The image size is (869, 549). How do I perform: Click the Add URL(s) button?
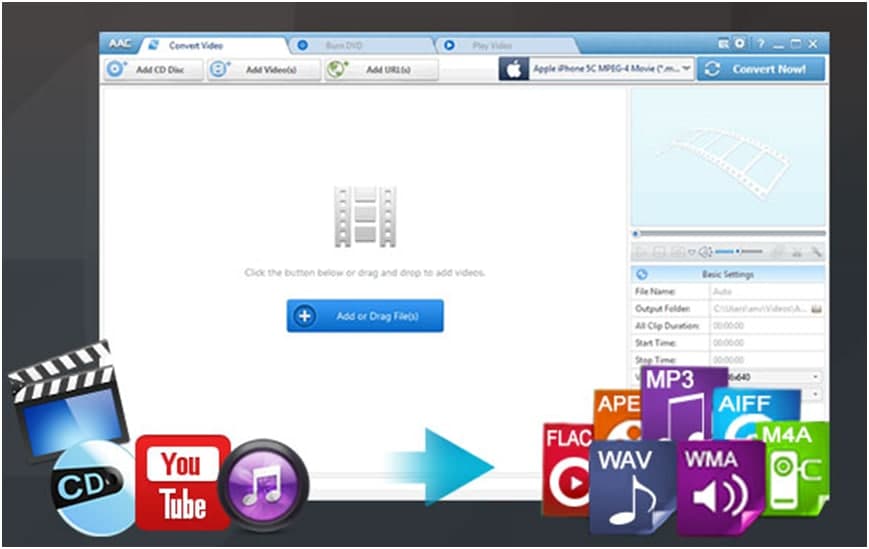pyautogui.click(x=381, y=69)
